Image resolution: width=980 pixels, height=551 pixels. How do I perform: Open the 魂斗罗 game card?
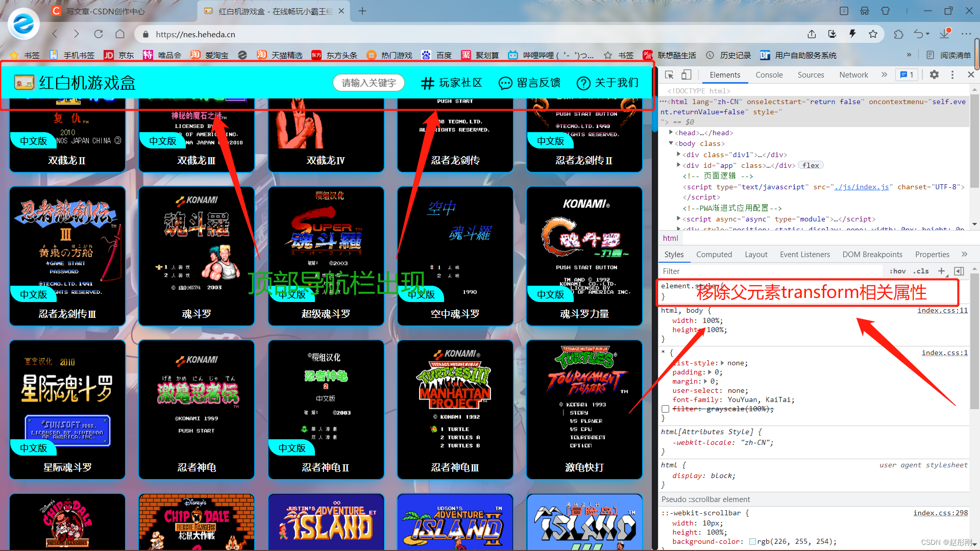[197, 256]
